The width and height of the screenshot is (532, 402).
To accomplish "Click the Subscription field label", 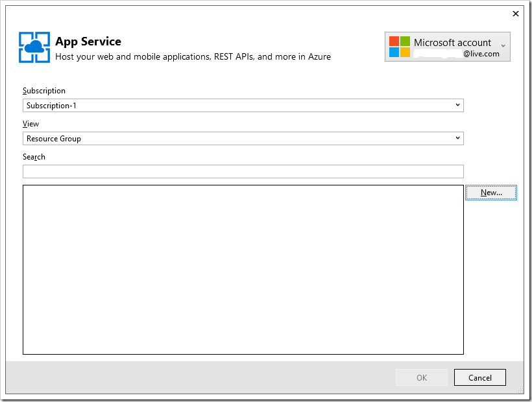I will point(44,91).
